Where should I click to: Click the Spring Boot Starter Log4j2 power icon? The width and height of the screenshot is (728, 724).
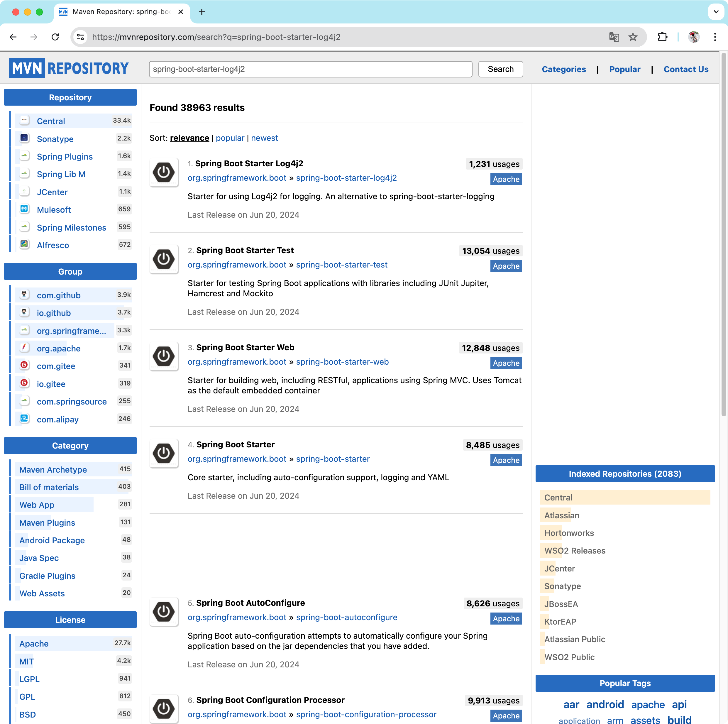coord(164,172)
